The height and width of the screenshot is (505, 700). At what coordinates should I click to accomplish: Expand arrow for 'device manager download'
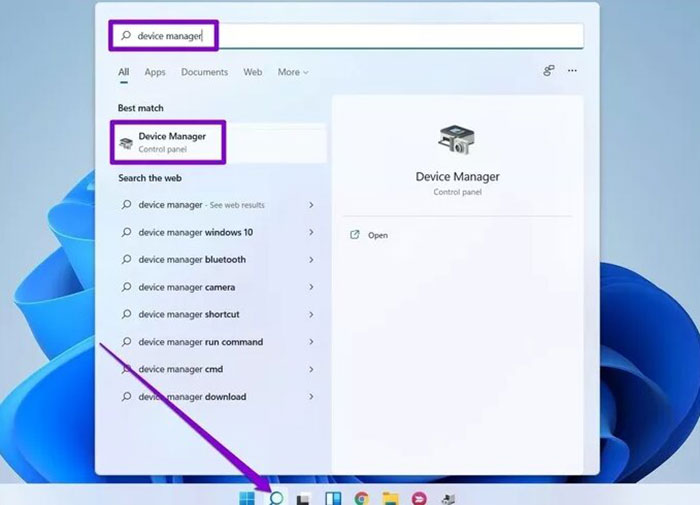[311, 397]
